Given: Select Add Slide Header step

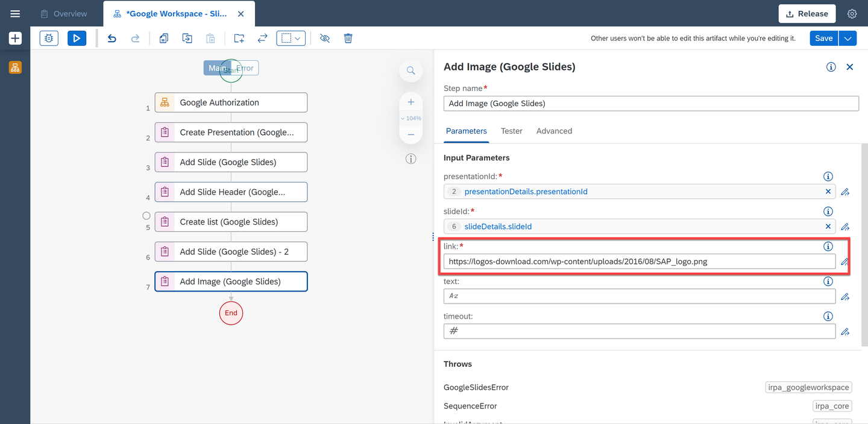Looking at the screenshot, I should 231,192.
